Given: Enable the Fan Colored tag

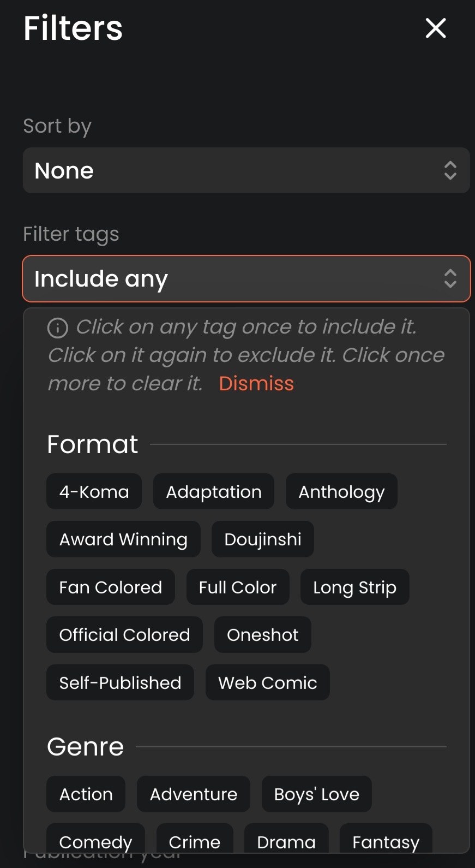Looking at the screenshot, I should click(110, 587).
